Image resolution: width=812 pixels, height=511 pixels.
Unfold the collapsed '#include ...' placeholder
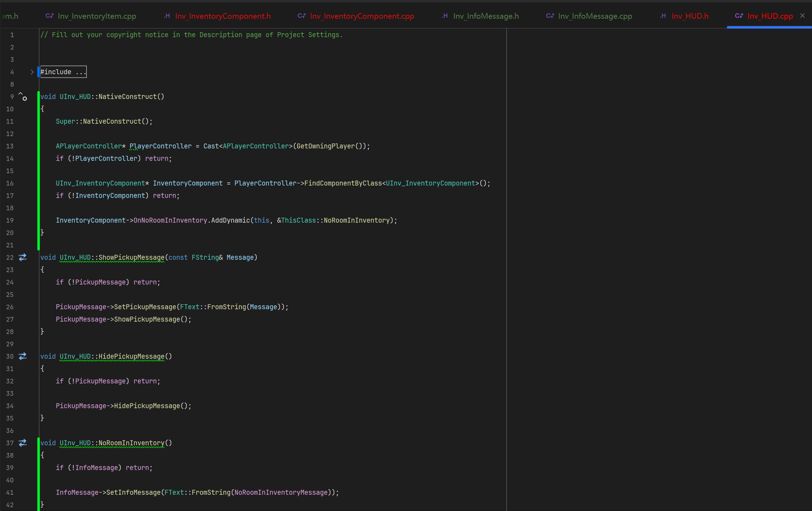pos(63,72)
